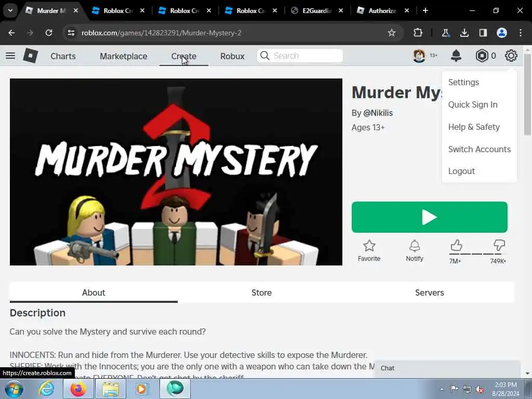This screenshot has width=532, height=399.
Task: Close the Murder Mystery browser tab
Action: click(x=76, y=10)
